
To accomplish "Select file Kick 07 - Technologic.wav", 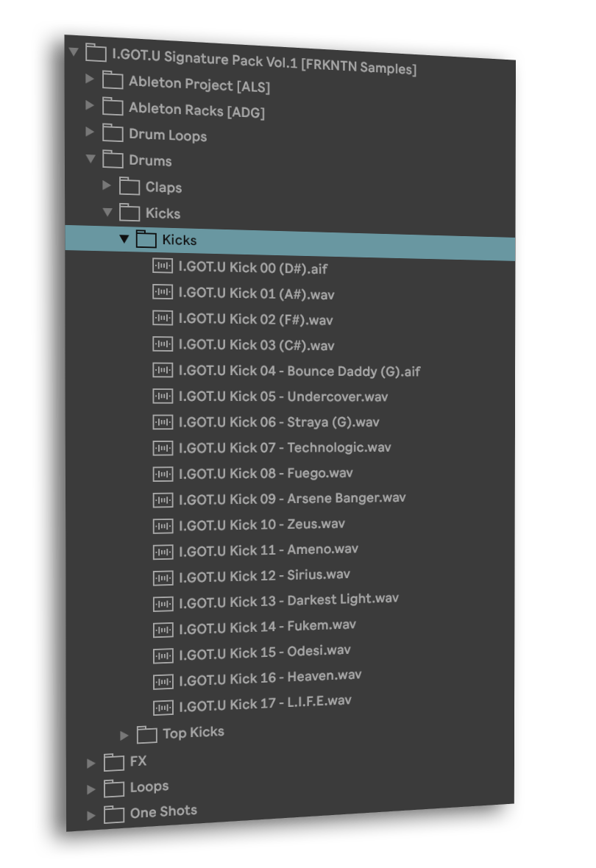I will (x=285, y=447).
